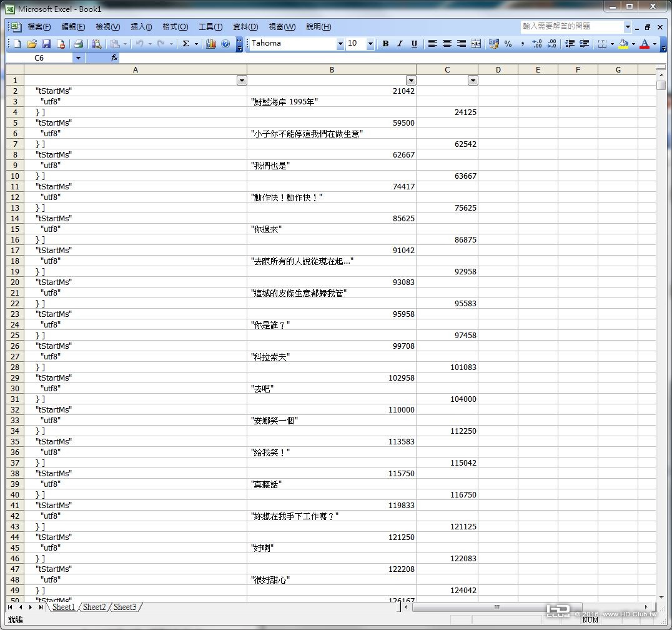Select cell with value 59500
The width and height of the screenshot is (672, 630).
coord(331,122)
